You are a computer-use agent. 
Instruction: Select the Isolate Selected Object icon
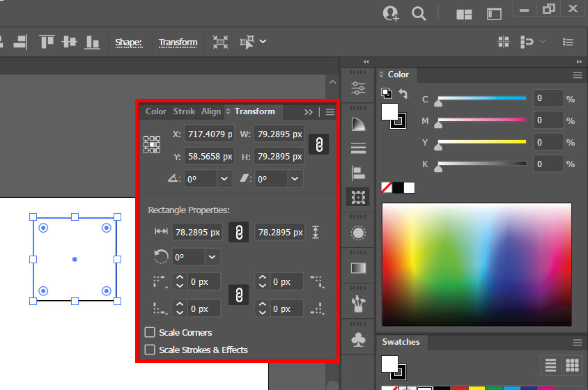click(220, 42)
